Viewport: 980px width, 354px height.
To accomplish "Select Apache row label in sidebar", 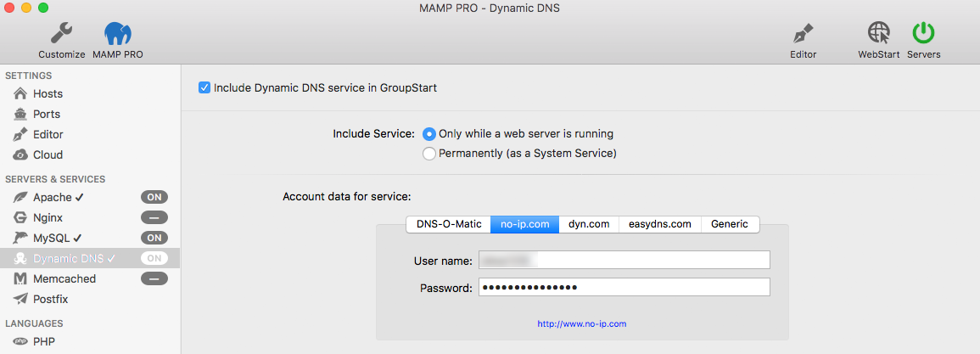I will coord(53,197).
